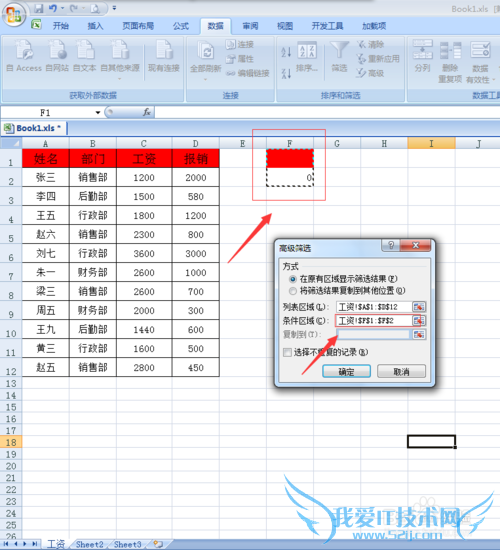
Task: Click the list range input field
Action: tap(374, 307)
